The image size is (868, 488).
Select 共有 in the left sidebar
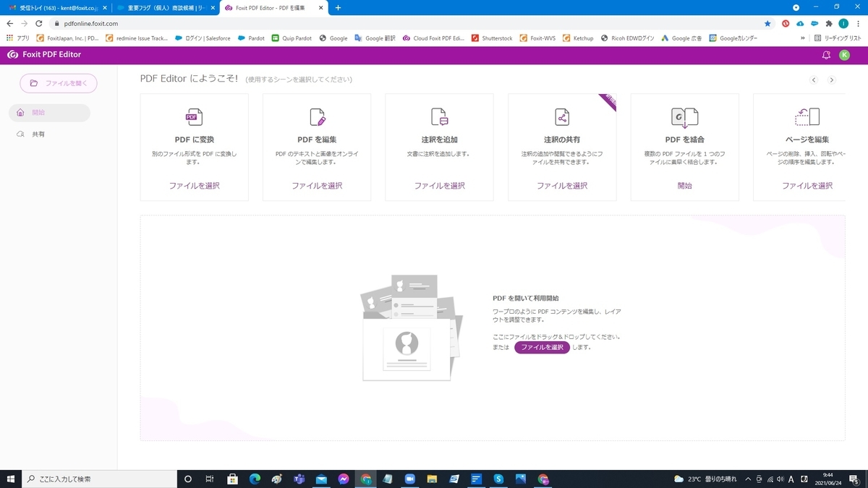tap(39, 134)
